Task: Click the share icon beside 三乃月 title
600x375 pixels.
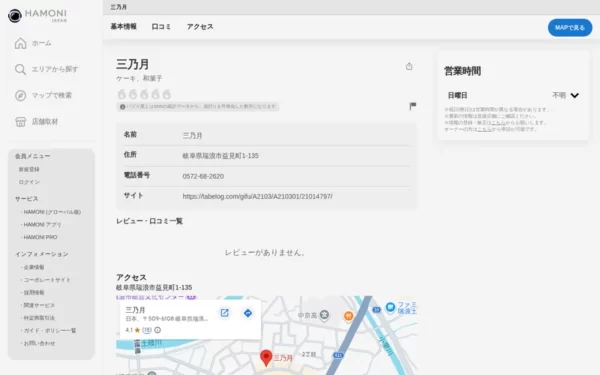Action: [409, 66]
